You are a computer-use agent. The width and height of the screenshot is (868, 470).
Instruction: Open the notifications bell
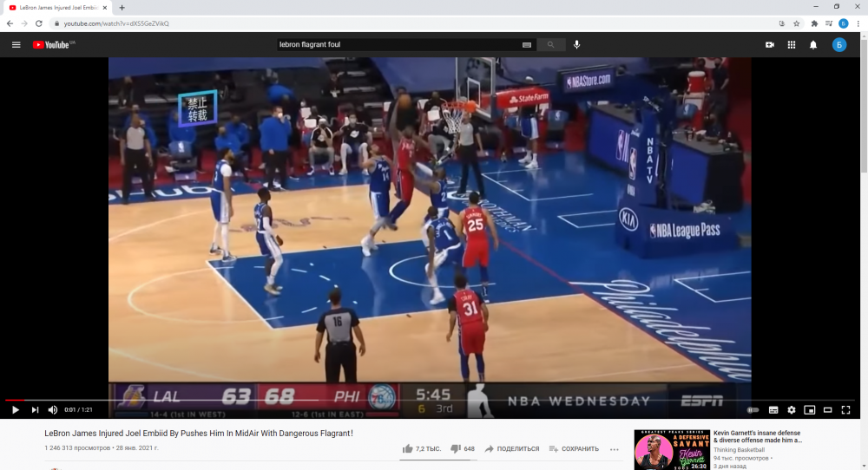[813, 44]
